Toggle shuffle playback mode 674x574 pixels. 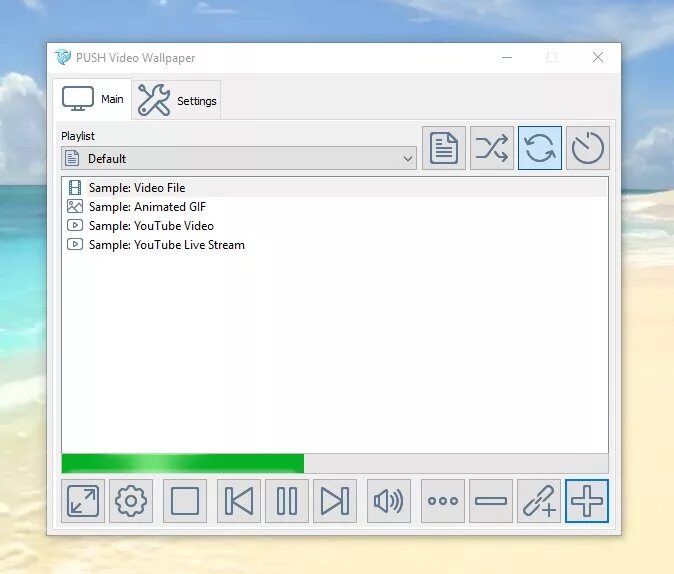click(492, 148)
